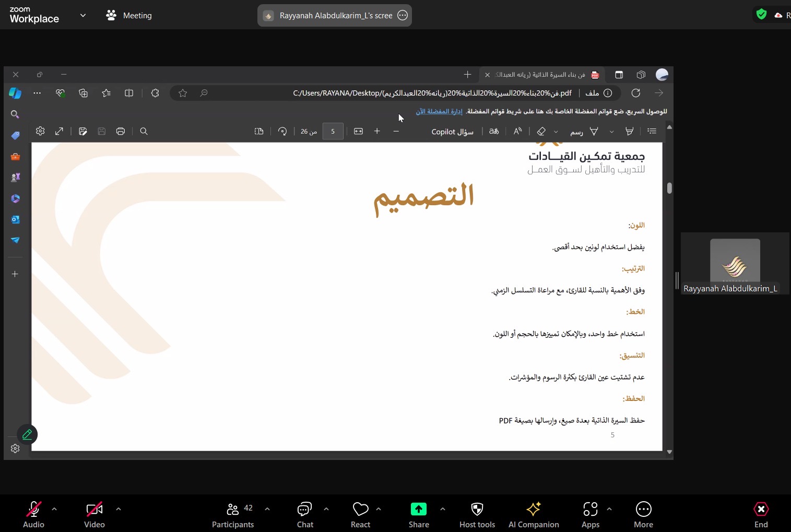View site information icon next to ملف

(608, 93)
